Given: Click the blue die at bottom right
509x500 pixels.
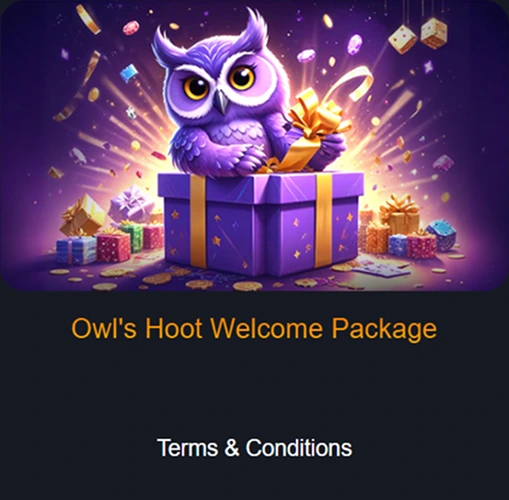Looking at the screenshot, I should (x=441, y=235).
